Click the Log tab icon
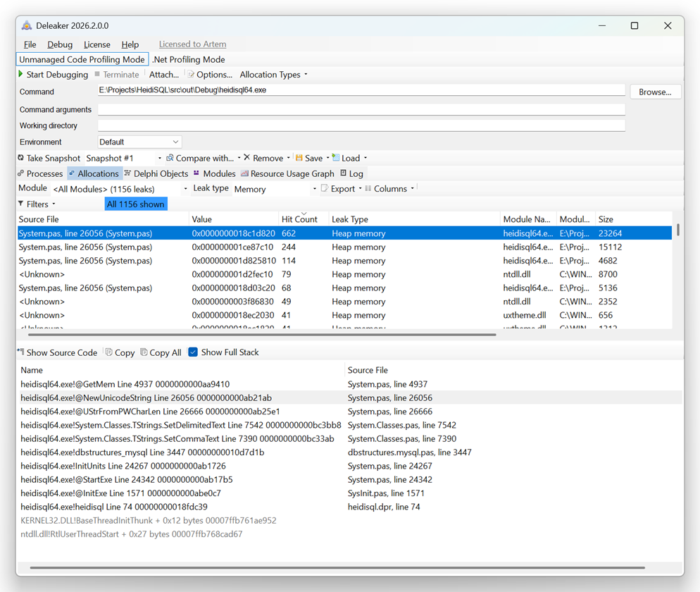This screenshot has width=700, height=592. coord(343,173)
